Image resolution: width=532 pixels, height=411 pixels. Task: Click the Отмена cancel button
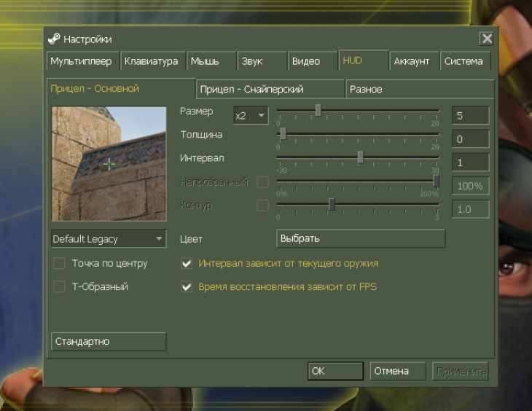tap(398, 371)
